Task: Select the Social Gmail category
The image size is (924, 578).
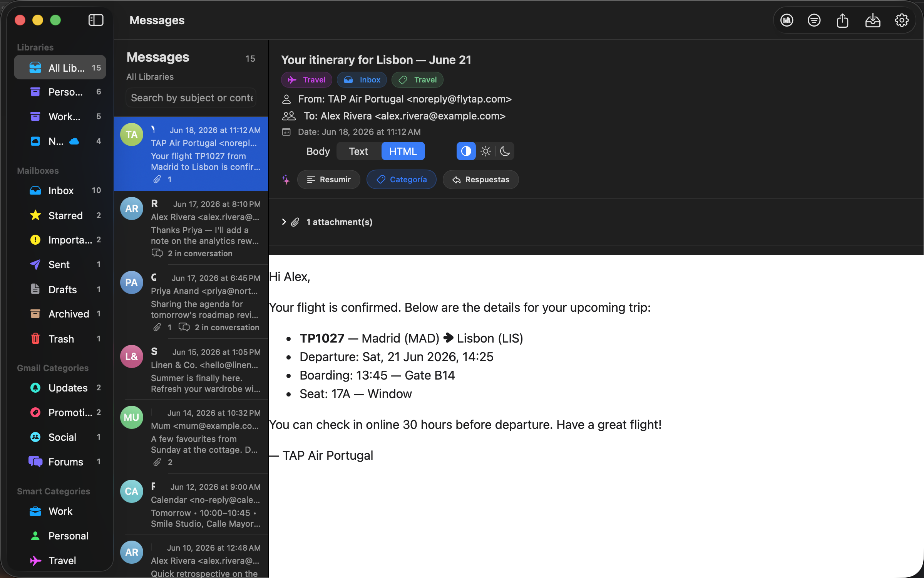Action: click(x=60, y=437)
